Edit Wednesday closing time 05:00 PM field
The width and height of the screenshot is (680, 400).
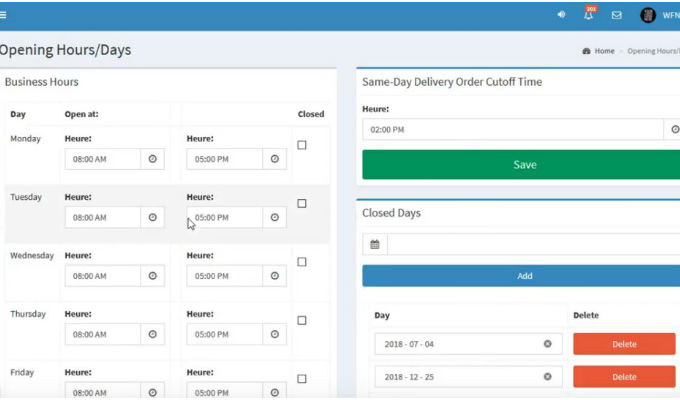[x=225, y=276]
